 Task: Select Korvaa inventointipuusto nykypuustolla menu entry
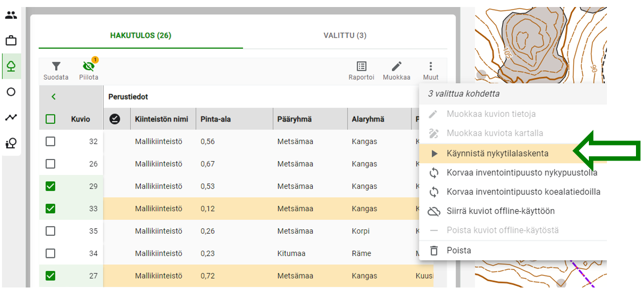point(513,173)
